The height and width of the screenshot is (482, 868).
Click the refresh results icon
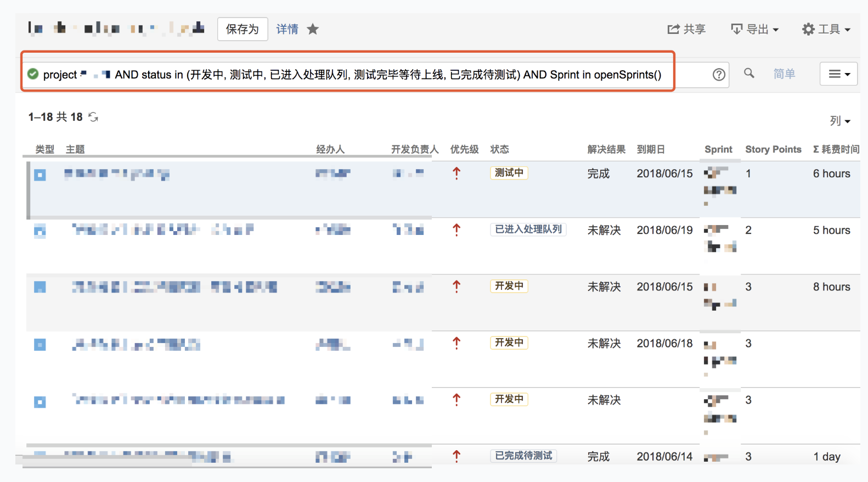tap(93, 117)
